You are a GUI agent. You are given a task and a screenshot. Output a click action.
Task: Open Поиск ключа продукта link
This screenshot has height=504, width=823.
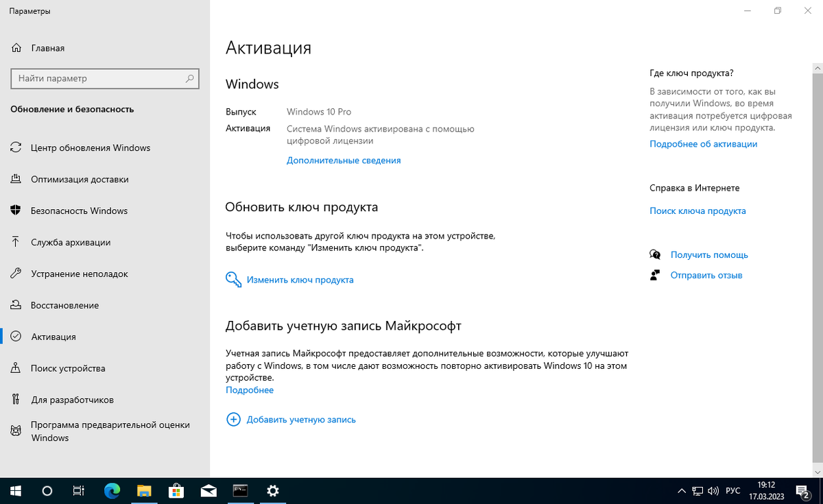(x=697, y=211)
